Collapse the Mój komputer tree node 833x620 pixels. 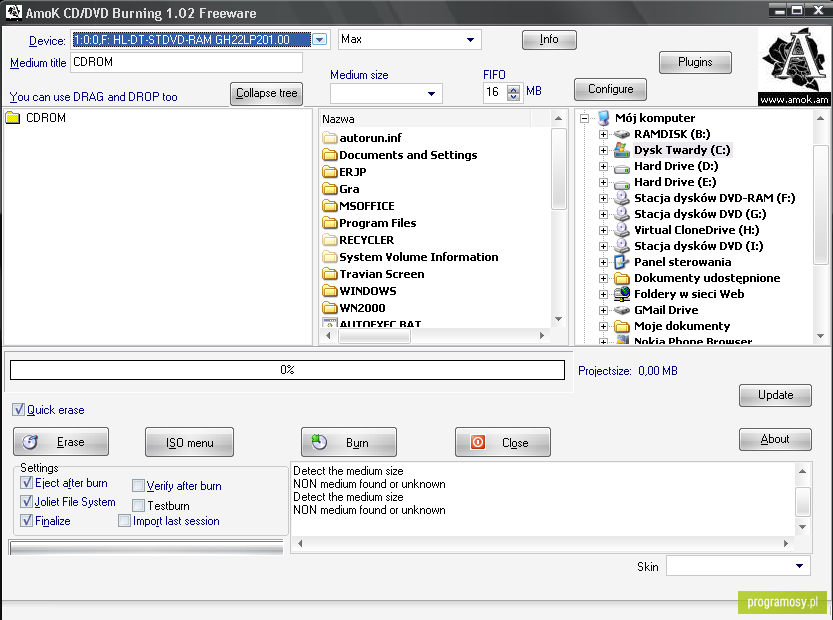(585, 118)
